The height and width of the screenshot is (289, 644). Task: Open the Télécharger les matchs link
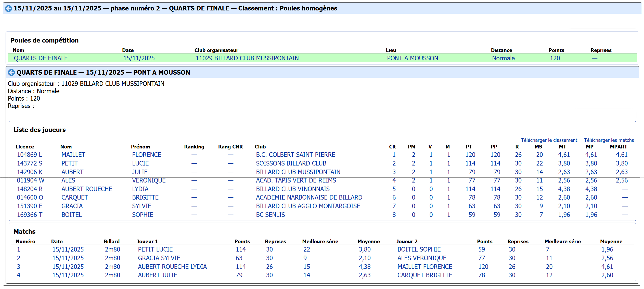click(x=609, y=140)
